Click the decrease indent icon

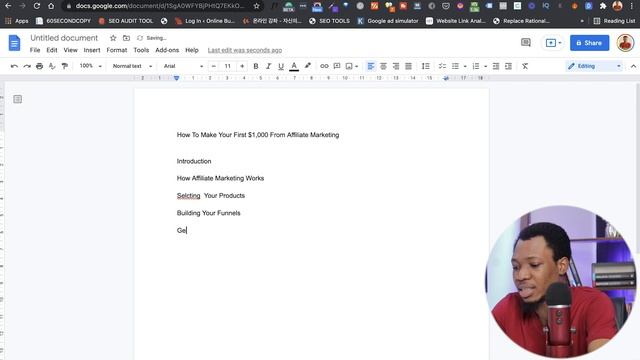pos(496,66)
